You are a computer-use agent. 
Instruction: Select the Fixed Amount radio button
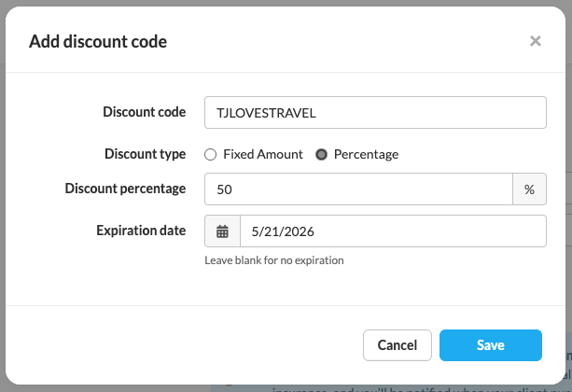point(211,154)
